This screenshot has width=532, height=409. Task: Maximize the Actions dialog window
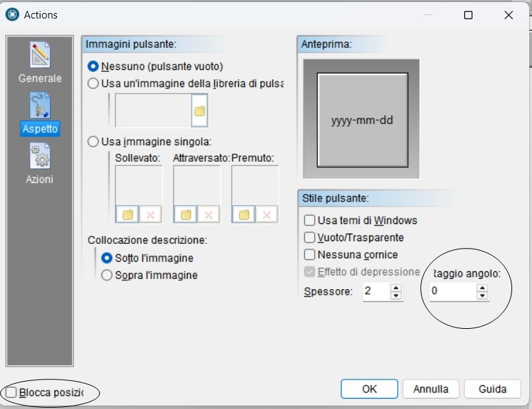coord(468,15)
